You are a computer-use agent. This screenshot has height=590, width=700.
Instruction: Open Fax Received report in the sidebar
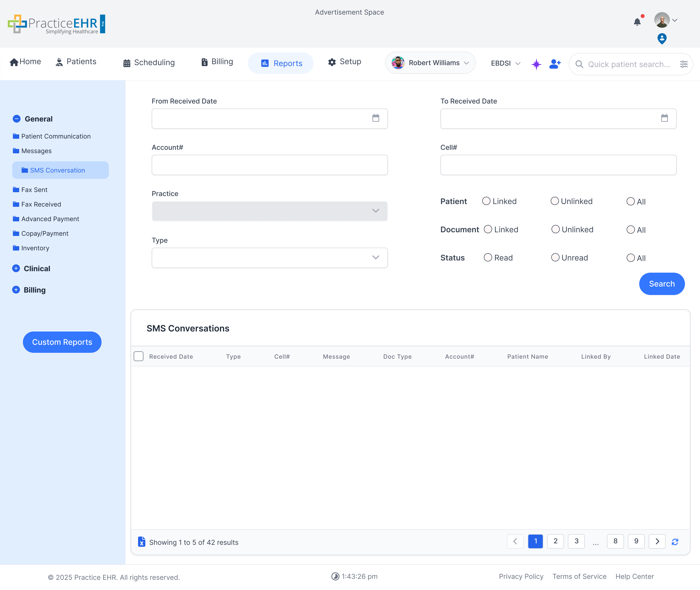(41, 204)
